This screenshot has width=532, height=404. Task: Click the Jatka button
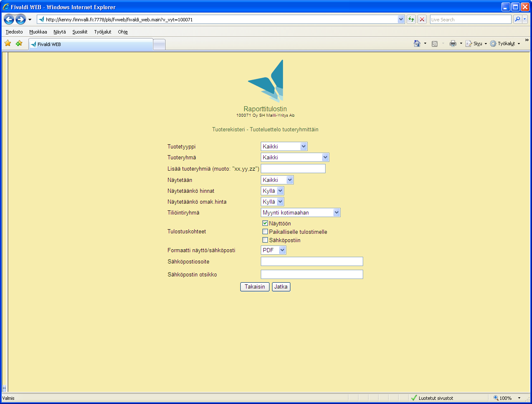click(x=281, y=287)
